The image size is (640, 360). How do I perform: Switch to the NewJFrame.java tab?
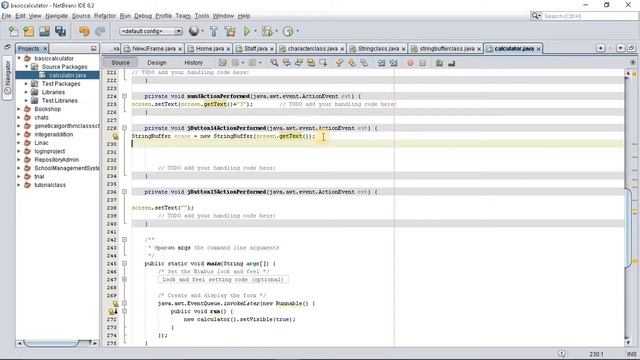point(153,49)
